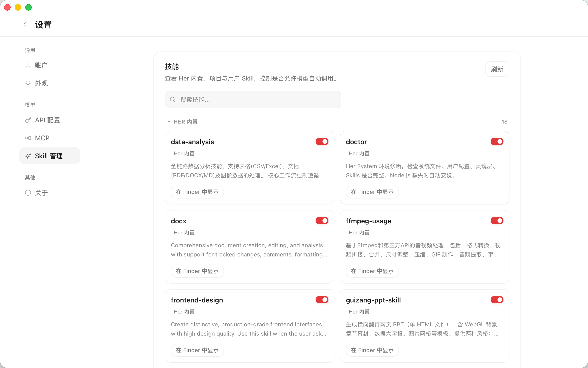Click the green macOS fullscreen button
Viewport: 588px width, 368px height.
coord(28,7)
